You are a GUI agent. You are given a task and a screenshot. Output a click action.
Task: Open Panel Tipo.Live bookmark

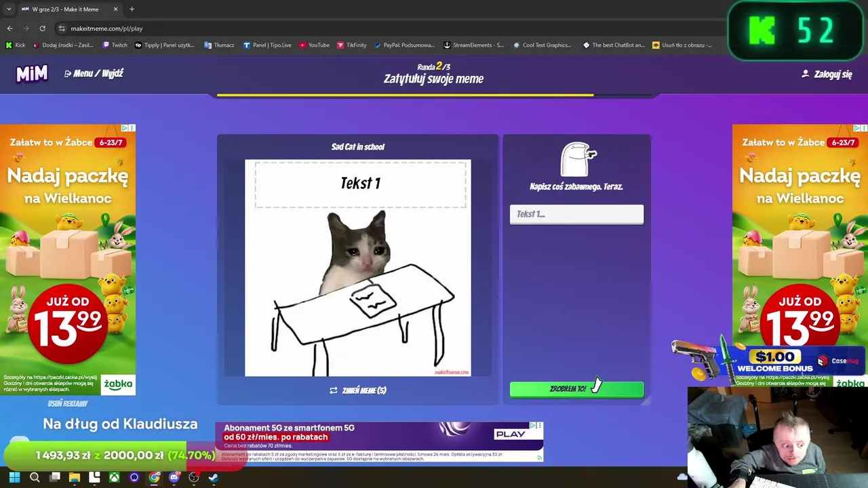coord(267,45)
